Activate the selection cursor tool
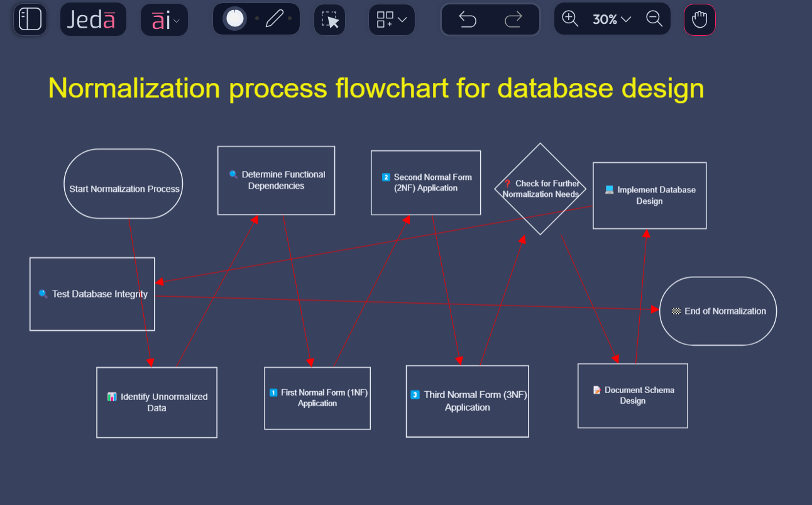The image size is (812, 505). click(330, 19)
